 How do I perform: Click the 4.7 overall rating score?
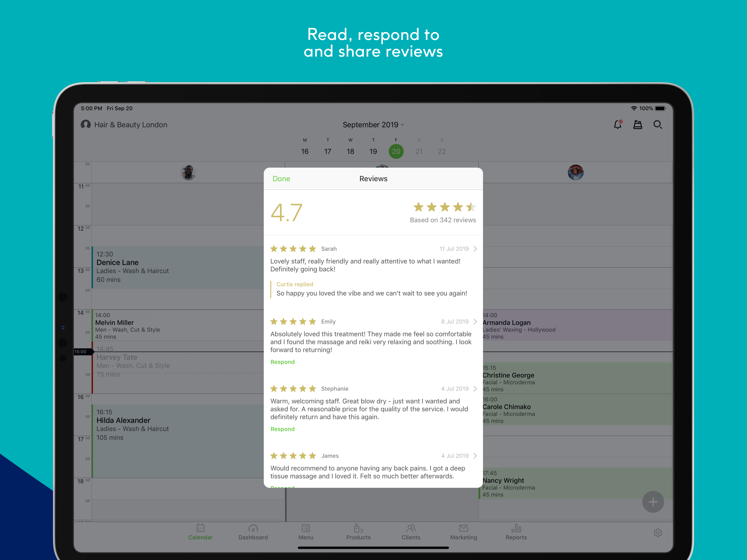point(286,212)
